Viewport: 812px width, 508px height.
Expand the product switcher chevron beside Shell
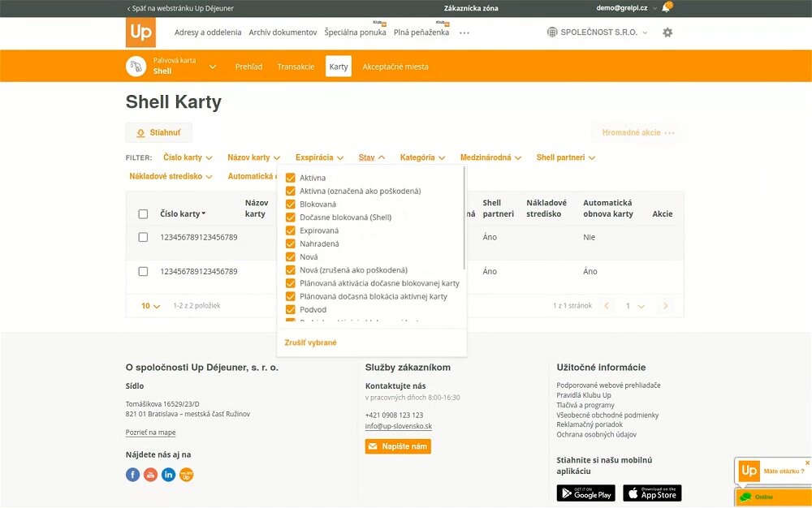(213, 67)
